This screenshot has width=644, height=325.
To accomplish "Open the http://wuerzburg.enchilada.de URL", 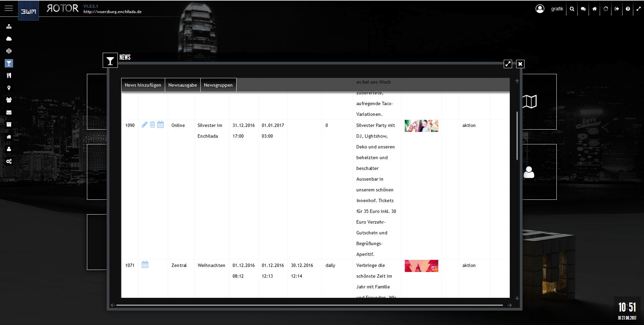I will (x=112, y=12).
